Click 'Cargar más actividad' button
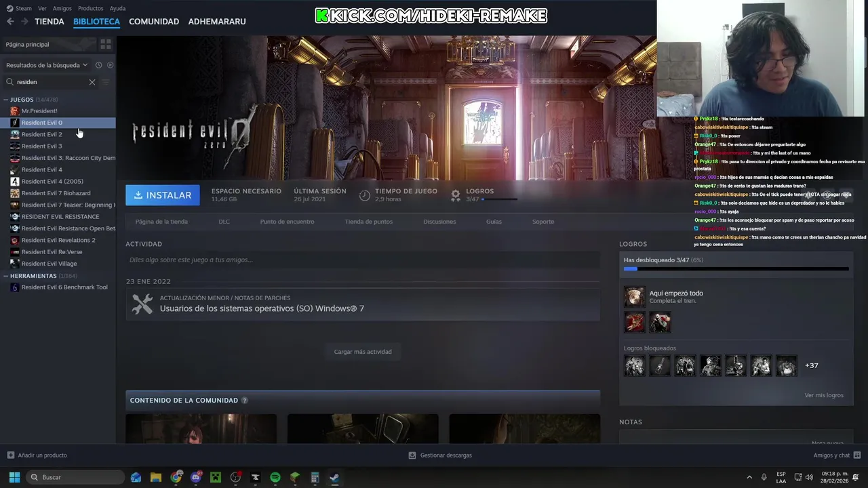The height and width of the screenshot is (488, 868). tap(363, 352)
